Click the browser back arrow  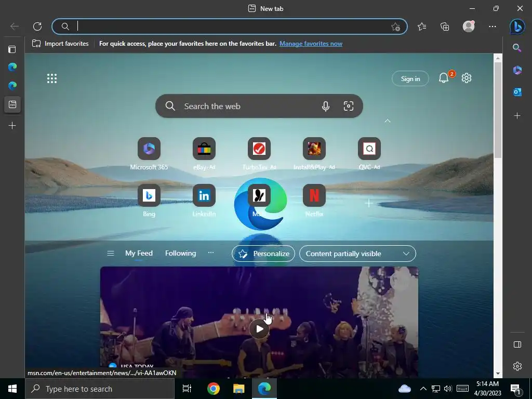[x=14, y=26]
